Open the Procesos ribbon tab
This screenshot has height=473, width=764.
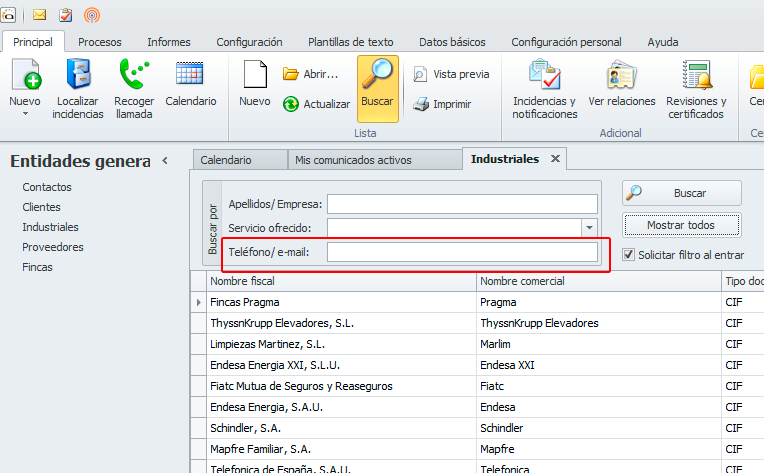(x=100, y=42)
